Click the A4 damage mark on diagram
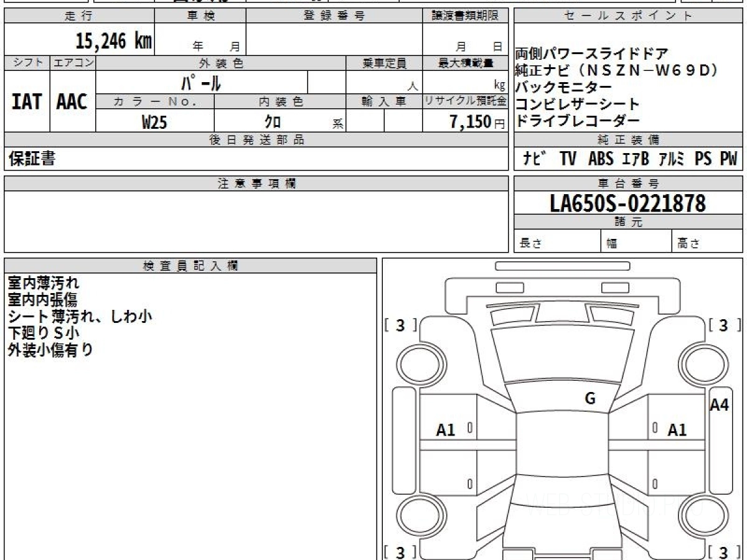Viewport: 747px width, 560px height. click(x=720, y=405)
